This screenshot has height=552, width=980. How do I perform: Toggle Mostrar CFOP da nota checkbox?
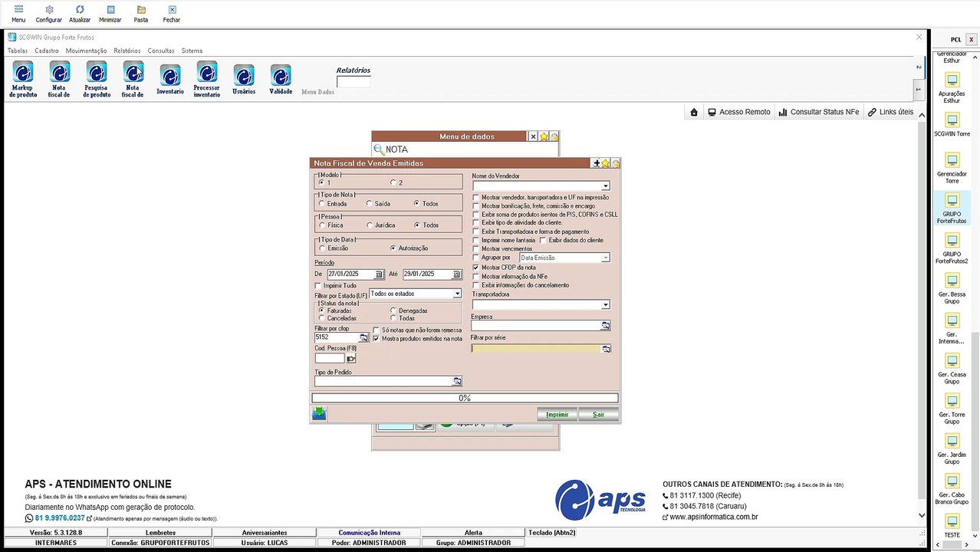click(x=475, y=268)
